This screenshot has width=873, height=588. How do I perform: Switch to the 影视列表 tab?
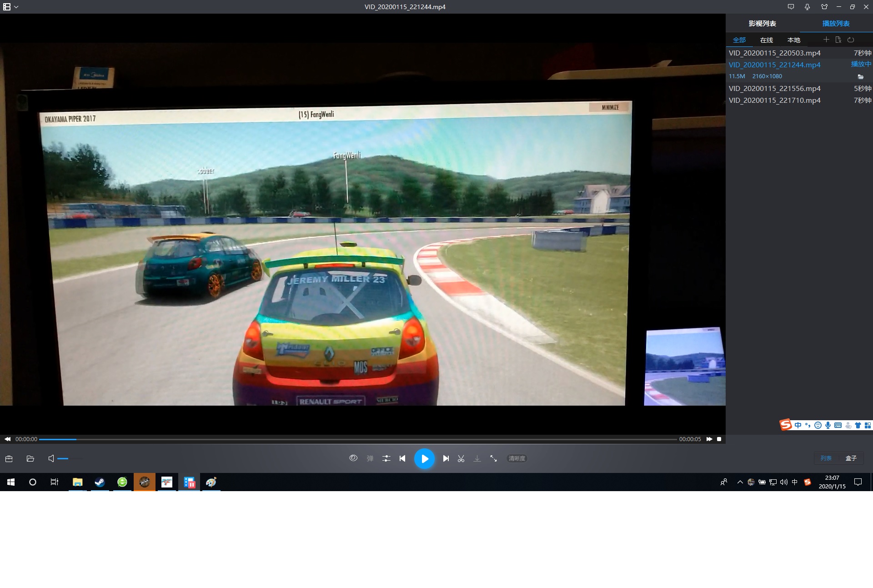(x=763, y=23)
